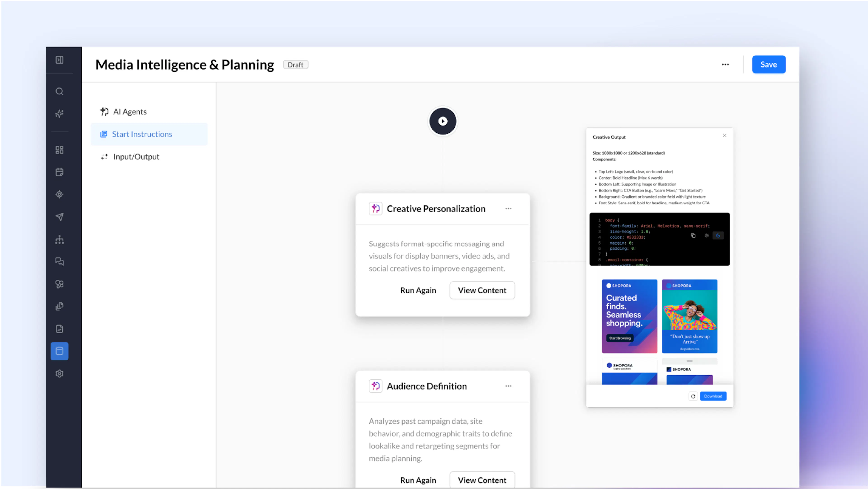Image resolution: width=868 pixels, height=489 pixels.
Task: Open header more options ellipsis menu
Action: click(725, 65)
